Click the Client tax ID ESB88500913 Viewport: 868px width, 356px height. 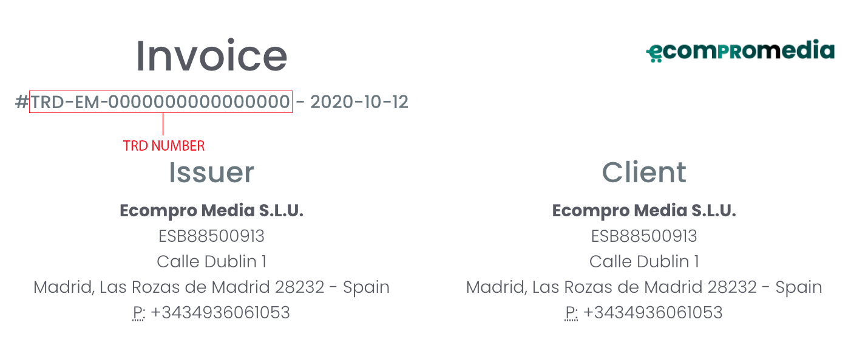(x=644, y=236)
